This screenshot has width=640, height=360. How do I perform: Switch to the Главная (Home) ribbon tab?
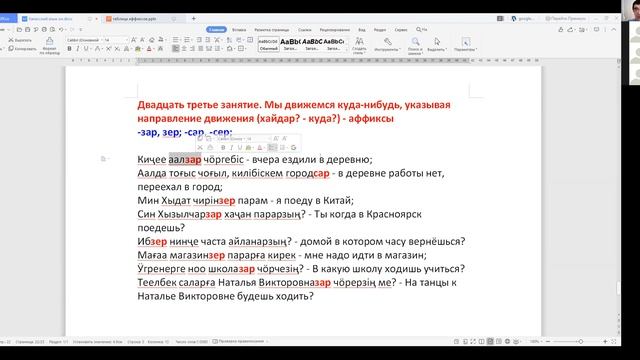pos(216,29)
